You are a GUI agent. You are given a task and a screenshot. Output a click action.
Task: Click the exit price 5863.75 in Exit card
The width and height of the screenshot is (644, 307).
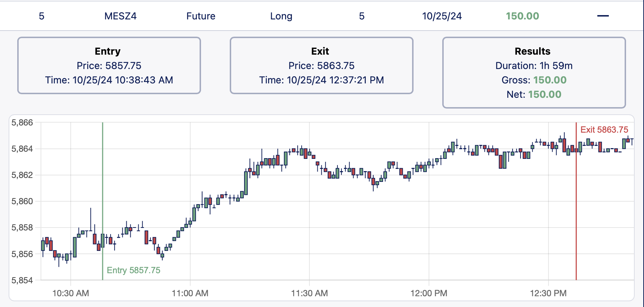[x=336, y=66]
